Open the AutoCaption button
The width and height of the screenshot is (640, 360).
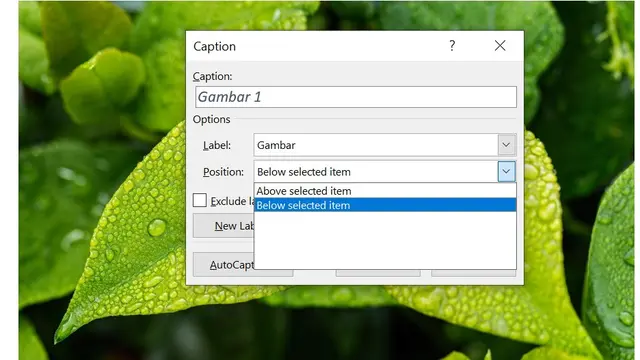(x=224, y=265)
